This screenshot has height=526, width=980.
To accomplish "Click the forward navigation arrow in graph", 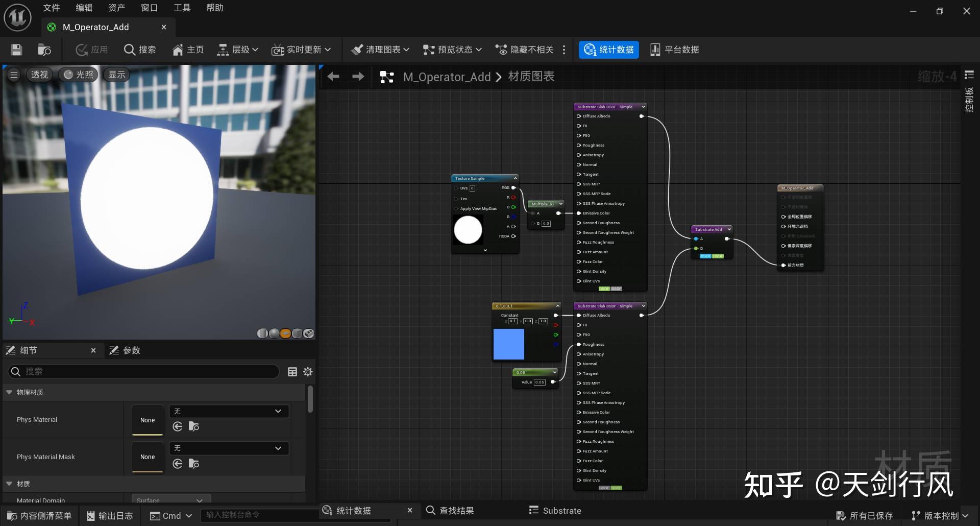I will (x=358, y=77).
